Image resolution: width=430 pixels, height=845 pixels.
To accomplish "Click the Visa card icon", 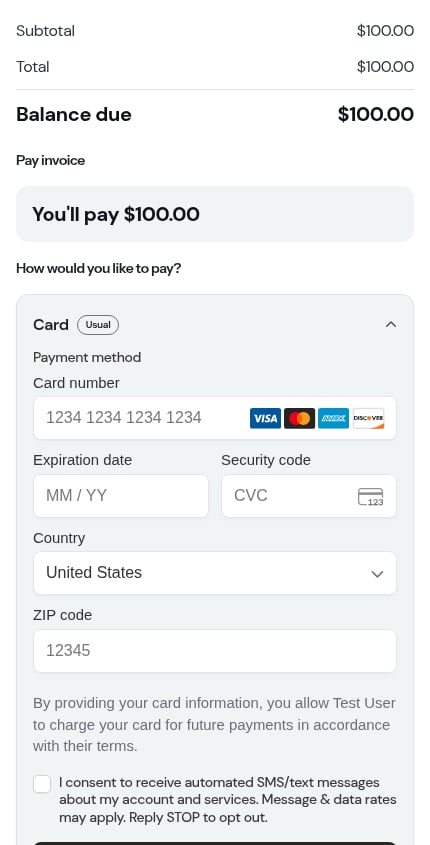I will click(265, 418).
